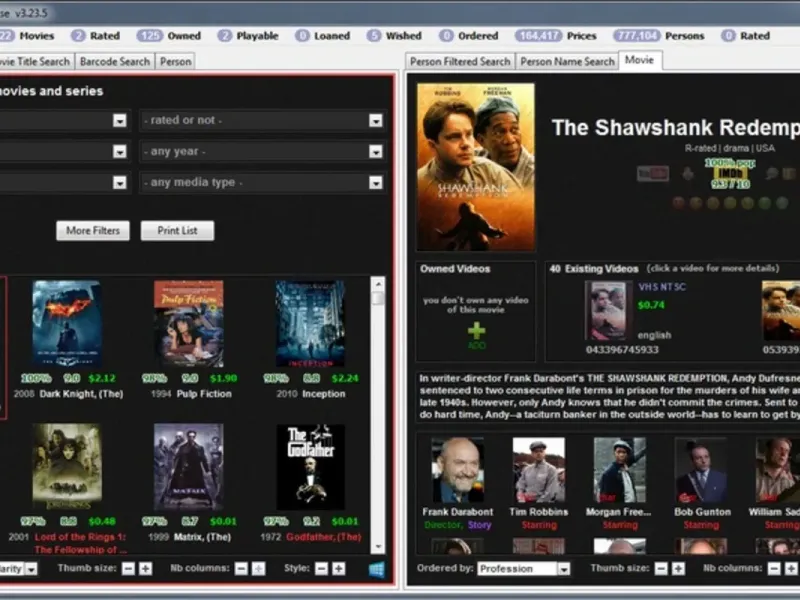
Task: Open the Persons counter
Action: [658, 36]
